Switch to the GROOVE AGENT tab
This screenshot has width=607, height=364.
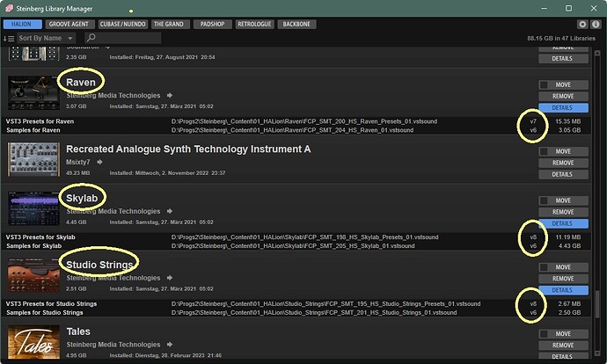(x=69, y=24)
